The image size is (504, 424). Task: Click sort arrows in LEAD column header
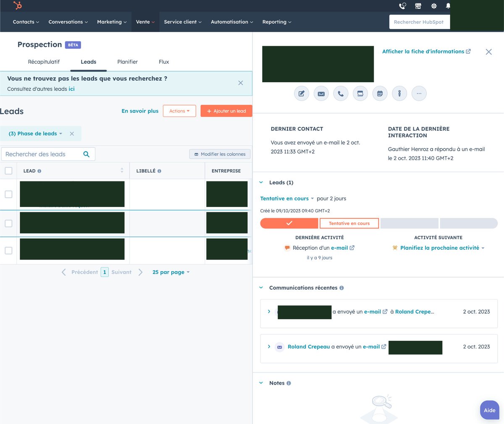click(x=122, y=170)
